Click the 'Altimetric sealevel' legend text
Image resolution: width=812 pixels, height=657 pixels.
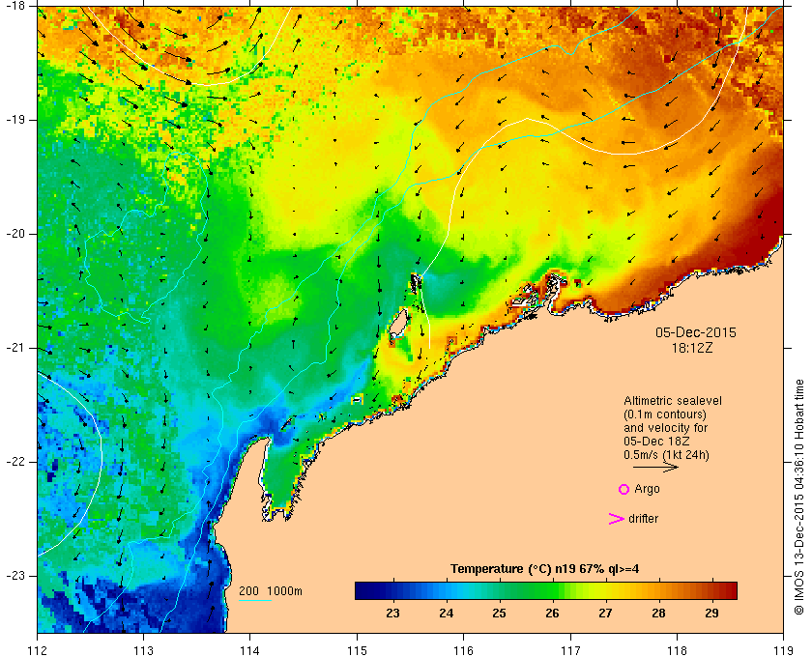pos(672,401)
